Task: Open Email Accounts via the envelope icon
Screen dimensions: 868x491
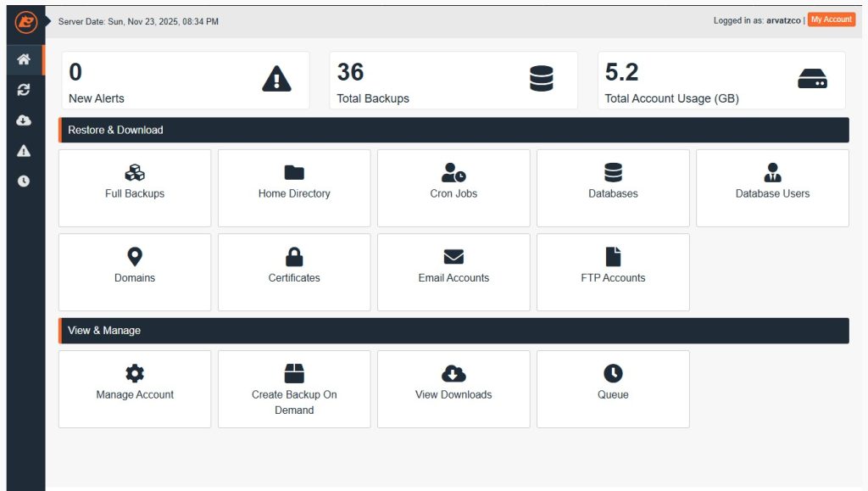Action: tap(453, 257)
